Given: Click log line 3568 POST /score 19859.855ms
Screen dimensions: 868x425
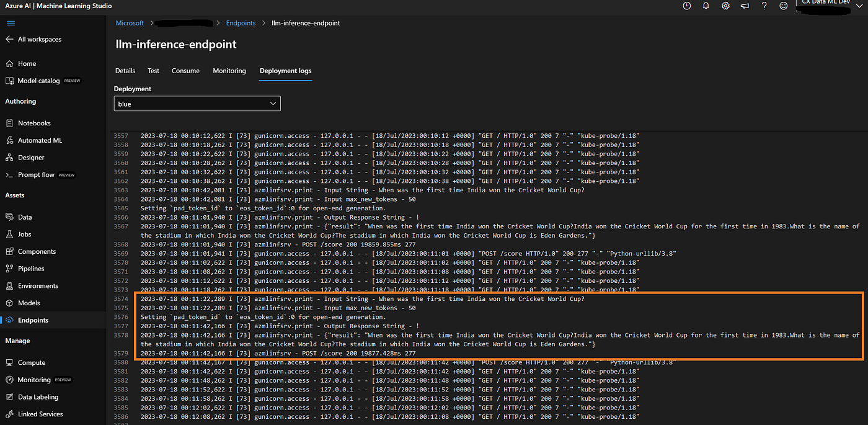Looking at the screenshot, I should point(278,244).
